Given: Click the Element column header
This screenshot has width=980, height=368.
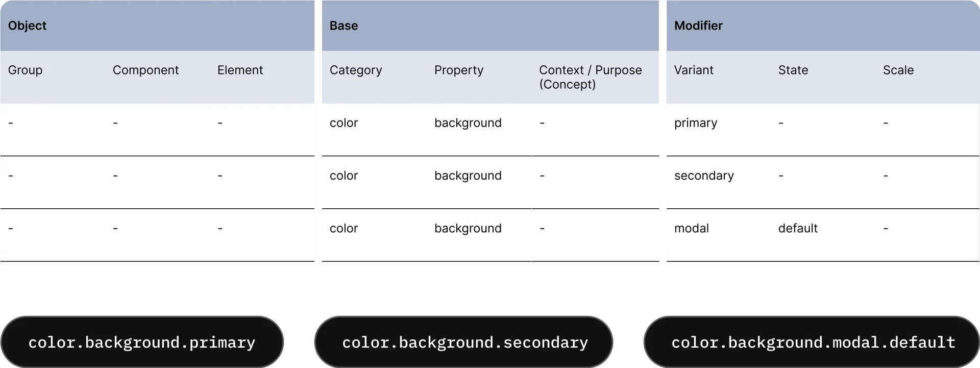Looking at the screenshot, I should (x=240, y=70).
